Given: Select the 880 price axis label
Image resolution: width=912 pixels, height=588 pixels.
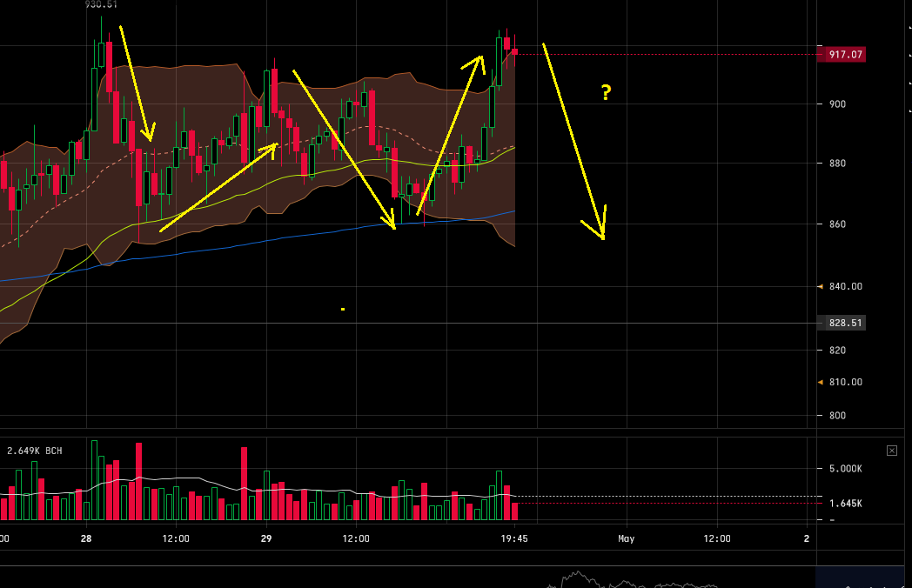Looking at the screenshot, I should click(x=837, y=164).
